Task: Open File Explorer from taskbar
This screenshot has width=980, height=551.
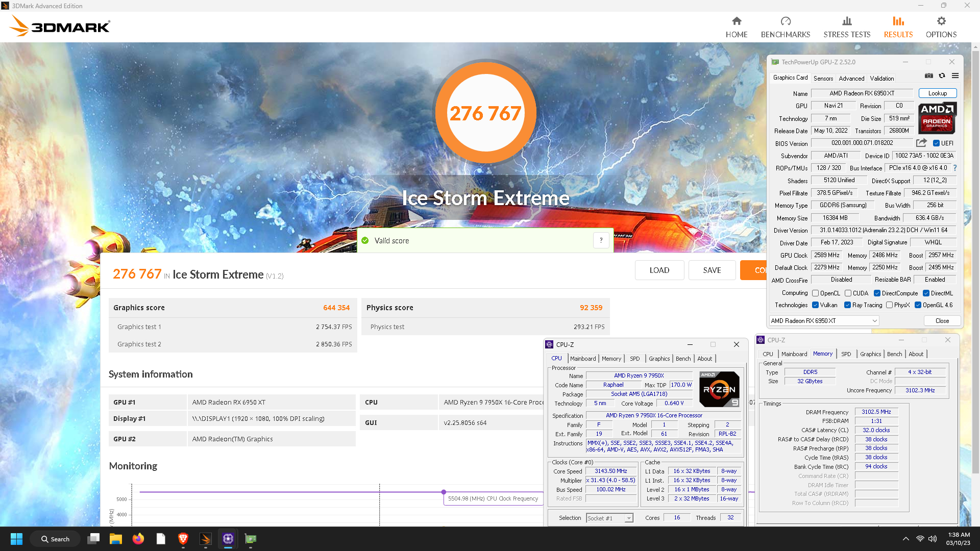Action: pyautogui.click(x=116, y=539)
